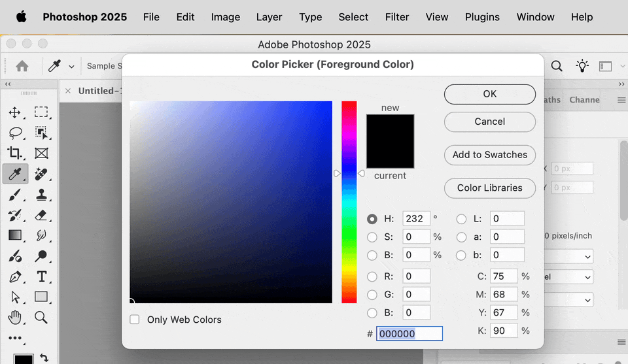The height and width of the screenshot is (364, 628).
Task: Click the C cyan percentage field
Action: pos(504,276)
